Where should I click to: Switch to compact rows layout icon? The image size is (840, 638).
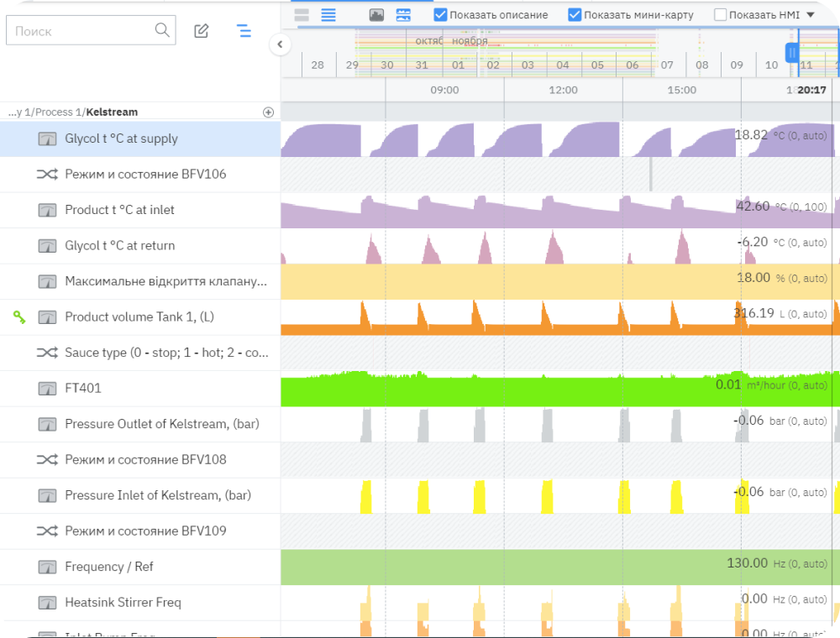click(302, 15)
